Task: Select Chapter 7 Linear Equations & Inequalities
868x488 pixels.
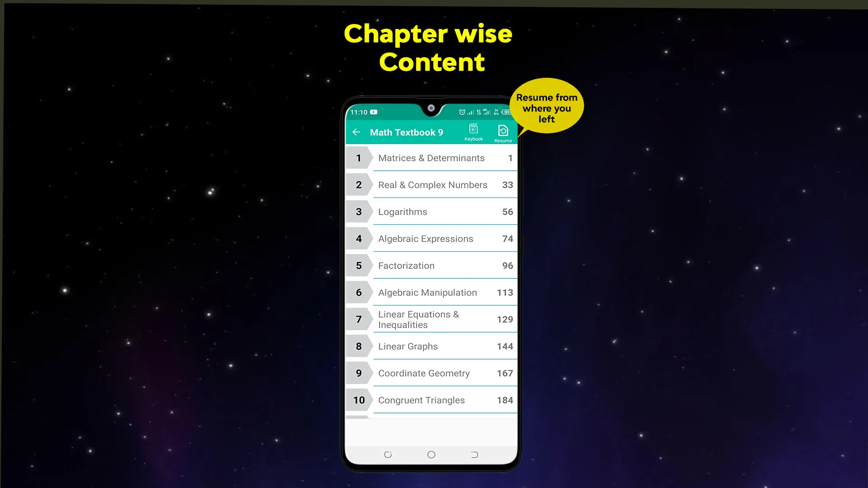Action: tap(431, 319)
